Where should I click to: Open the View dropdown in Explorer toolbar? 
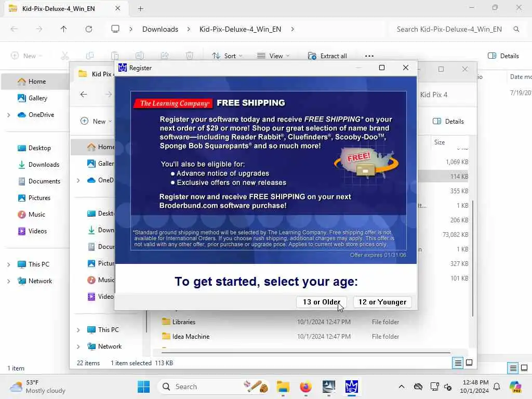273,56
